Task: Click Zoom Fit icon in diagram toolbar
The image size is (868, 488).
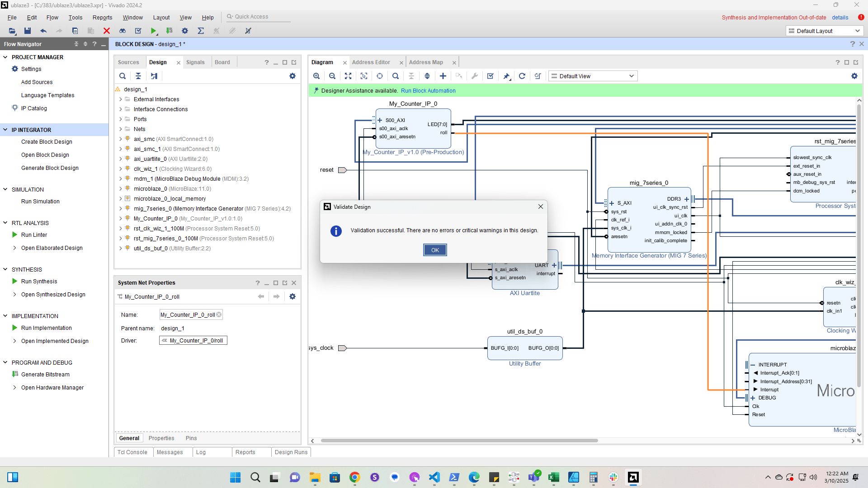Action: coord(348,76)
